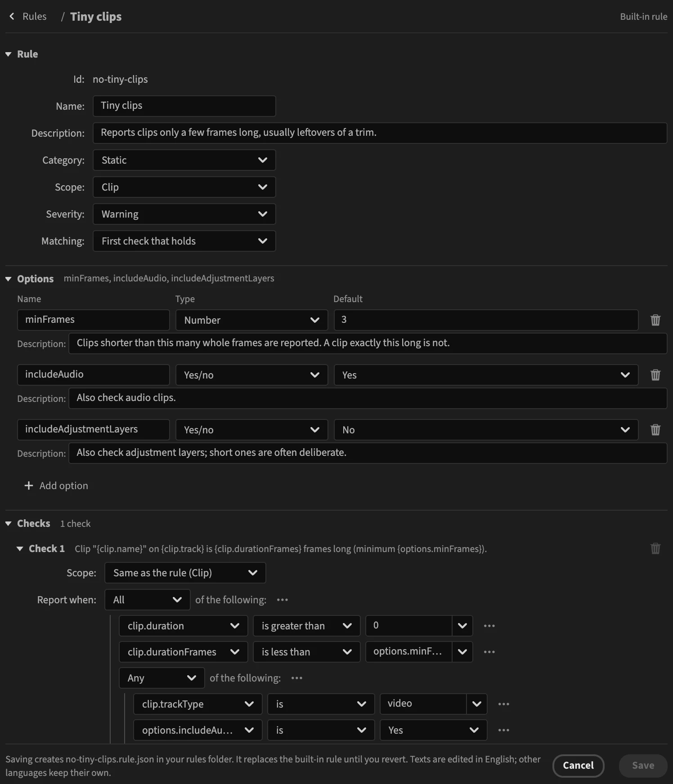Open more options next to Report when 'of the following'

pos(283,600)
